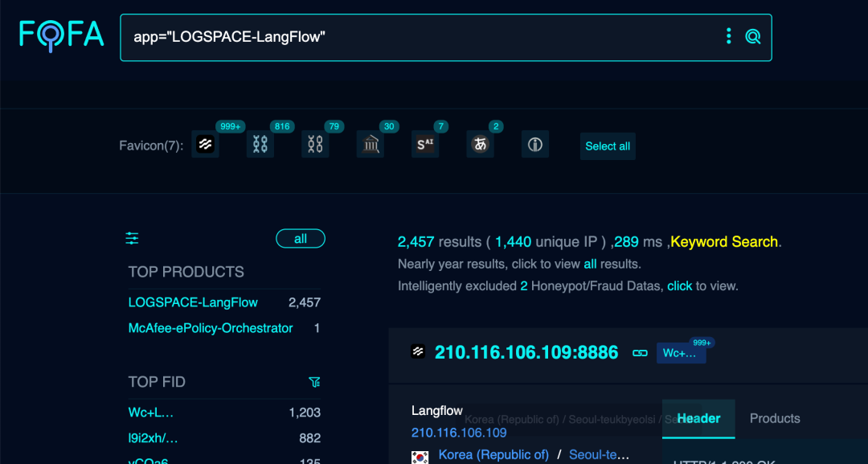Select the S AI favicon with 7 badge
Screen dimensions: 868x464
[x=425, y=145]
